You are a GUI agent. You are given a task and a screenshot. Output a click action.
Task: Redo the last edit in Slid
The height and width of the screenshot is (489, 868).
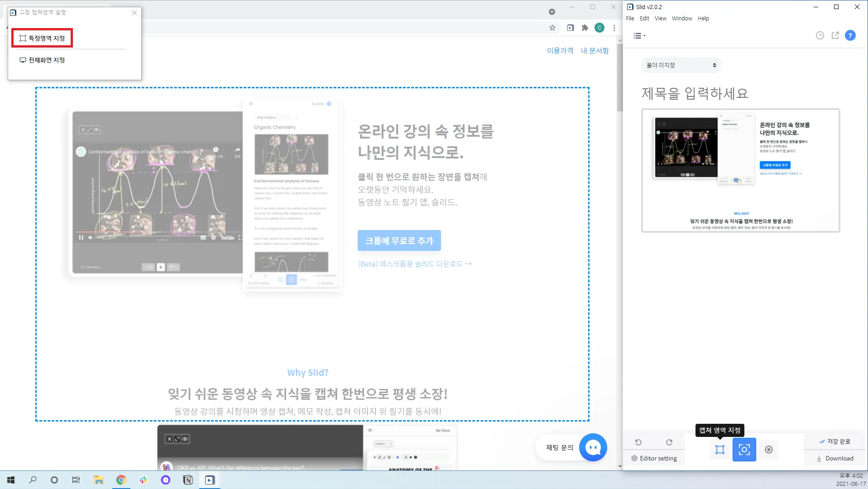669,442
